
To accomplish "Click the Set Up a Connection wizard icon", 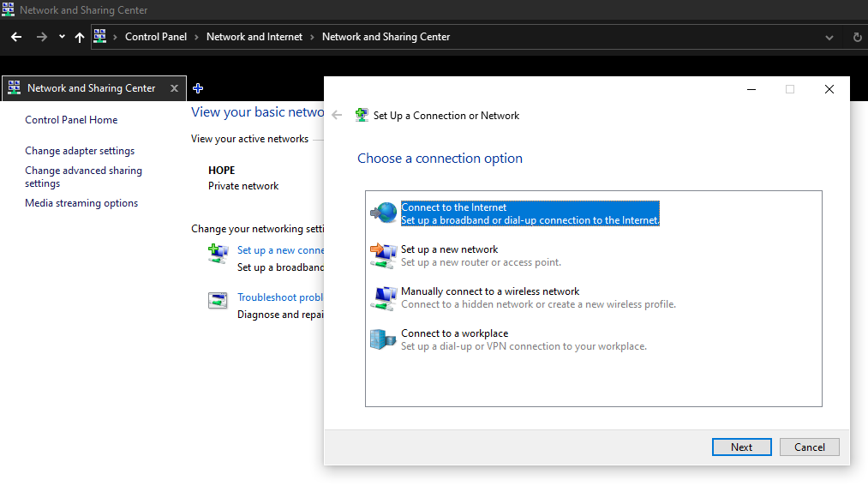I will click(x=362, y=115).
